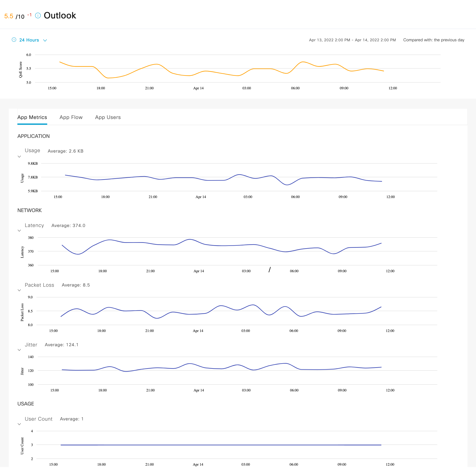The height and width of the screenshot is (475, 476).
Task: Switch to the App Flow tab
Action: tap(71, 117)
